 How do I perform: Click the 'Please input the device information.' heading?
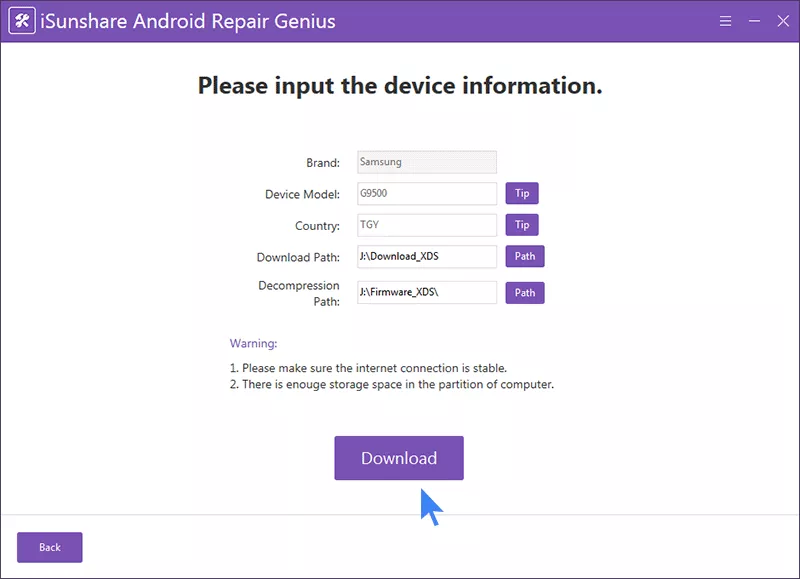click(400, 86)
